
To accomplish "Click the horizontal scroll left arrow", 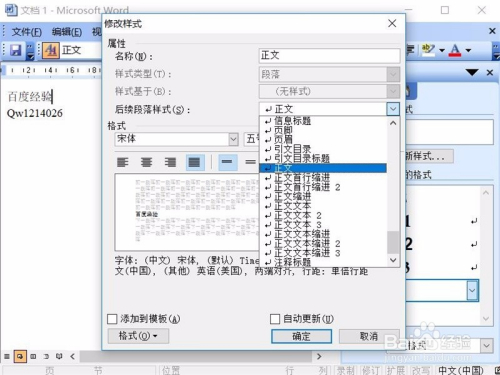I will pyautogui.click(x=73, y=356).
